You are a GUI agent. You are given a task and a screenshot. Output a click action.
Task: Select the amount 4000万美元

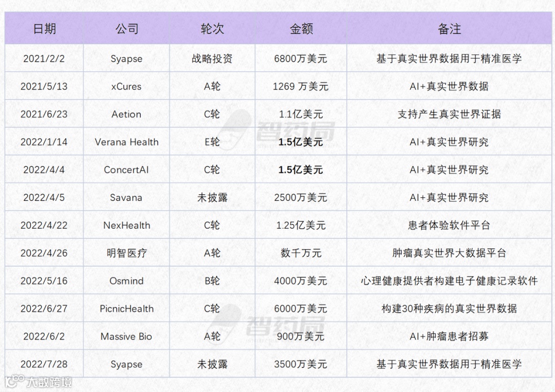point(301,281)
